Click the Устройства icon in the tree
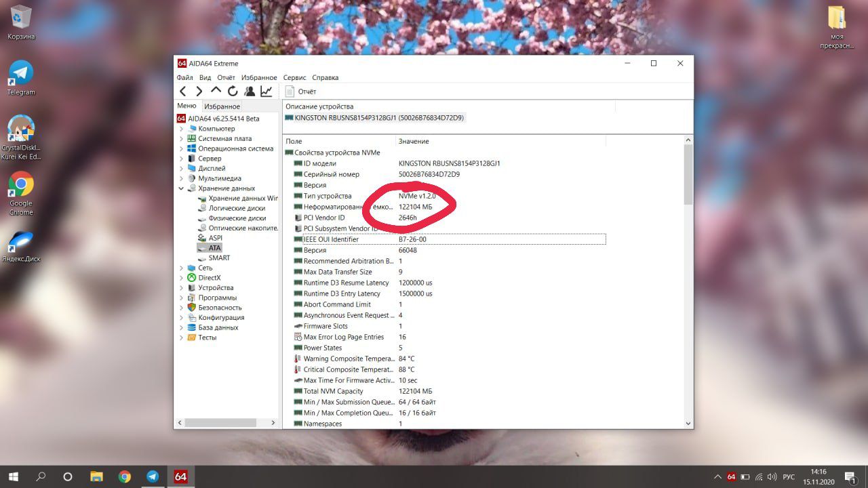 (192, 287)
